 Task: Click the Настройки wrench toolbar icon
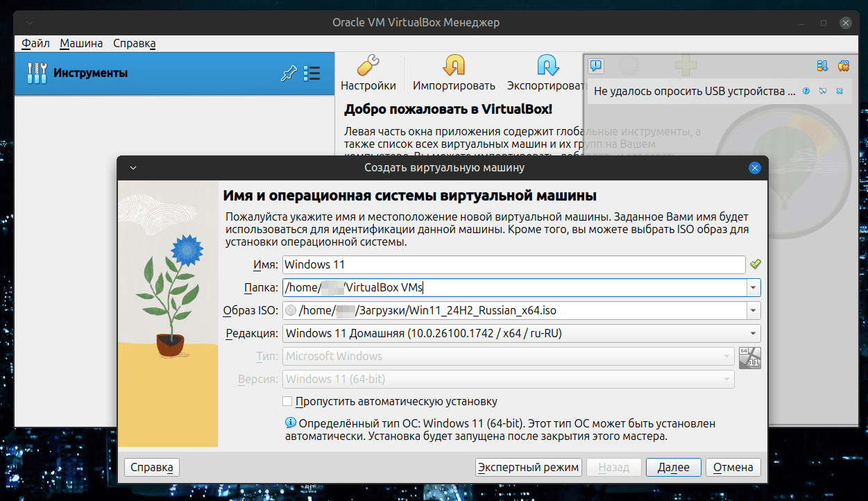tap(368, 67)
